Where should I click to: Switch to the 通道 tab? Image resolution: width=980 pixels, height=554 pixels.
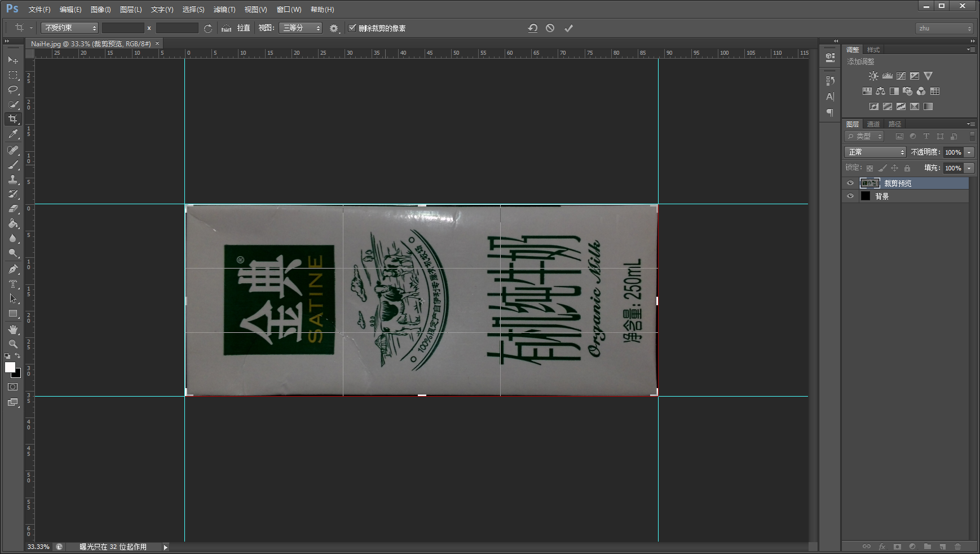point(873,124)
